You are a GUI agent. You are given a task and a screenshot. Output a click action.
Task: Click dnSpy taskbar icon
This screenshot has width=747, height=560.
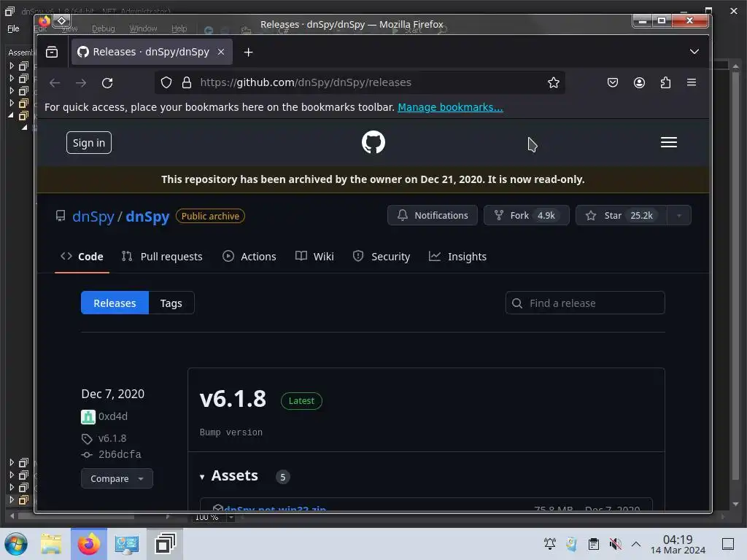click(166, 544)
